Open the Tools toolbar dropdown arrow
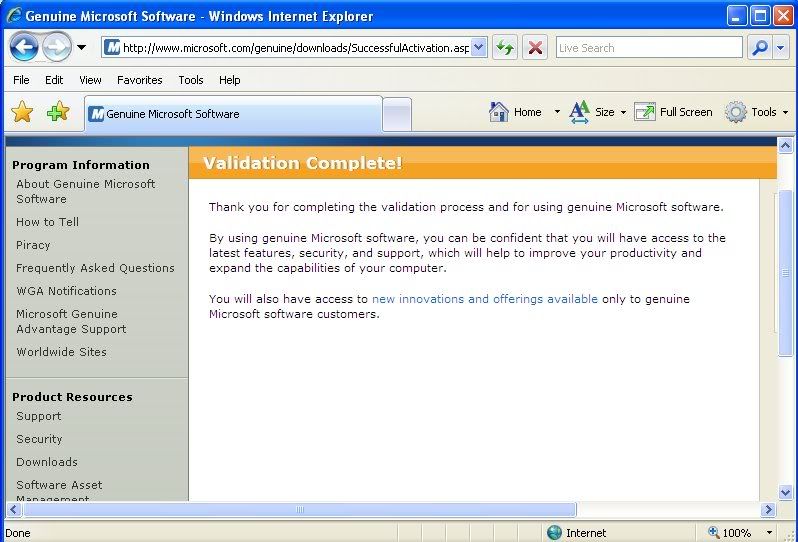 (785, 112)
